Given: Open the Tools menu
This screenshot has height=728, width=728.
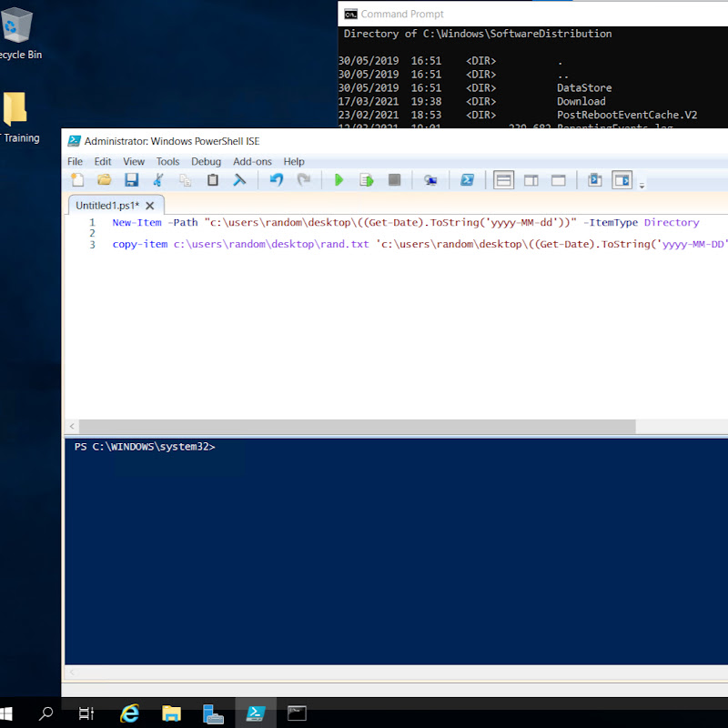Looking at the screenshot, I should [x=167, y=162].
